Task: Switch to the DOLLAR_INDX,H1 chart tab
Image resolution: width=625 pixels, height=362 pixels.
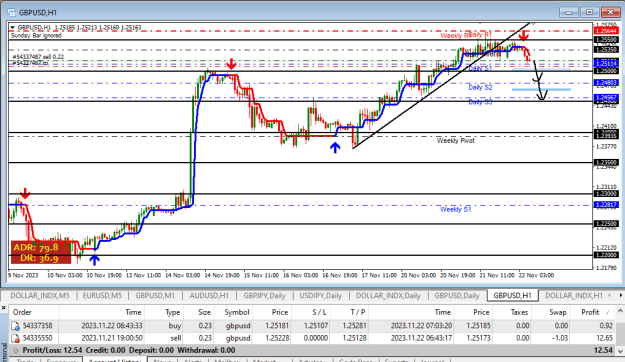Action: point(574,295)
